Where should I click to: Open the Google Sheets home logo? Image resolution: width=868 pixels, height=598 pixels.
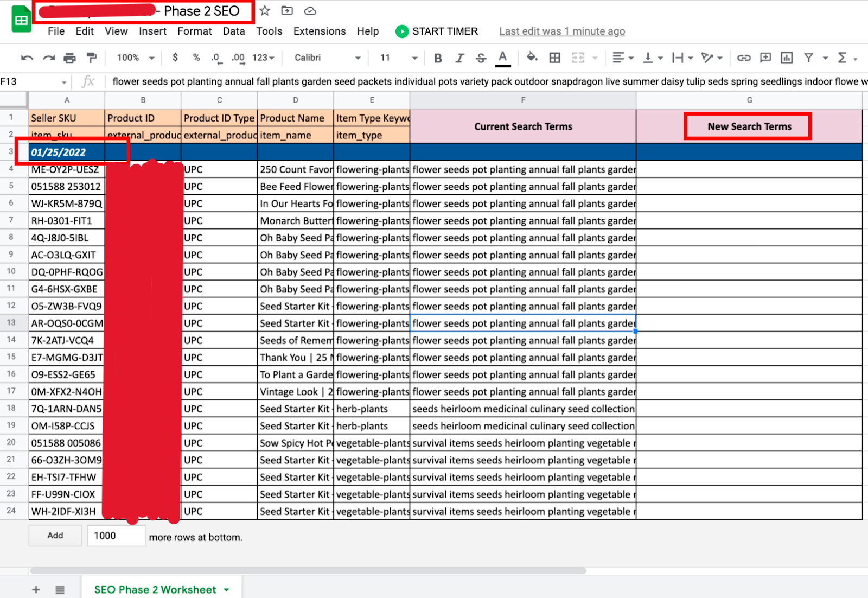point(21,20)
